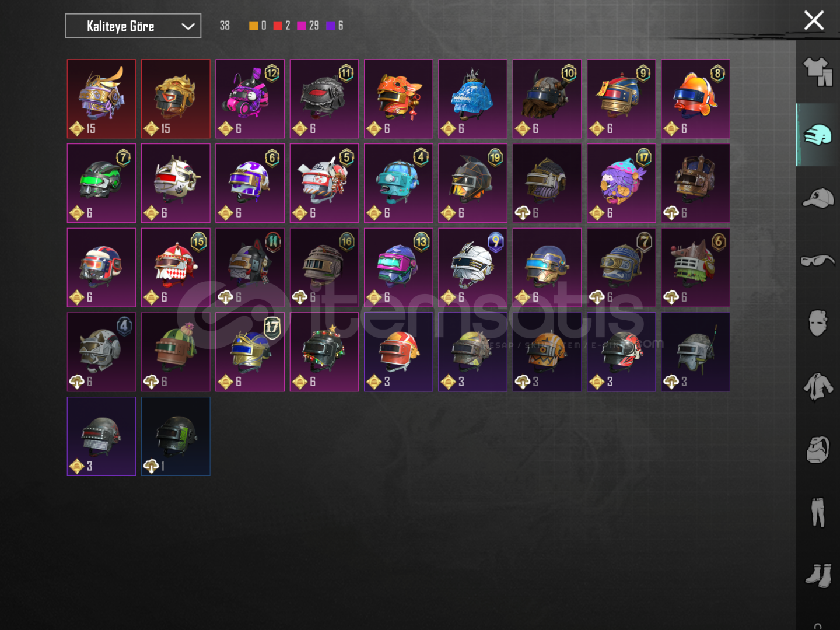Choose the blue ice crystal helmet

pos(473,99)
